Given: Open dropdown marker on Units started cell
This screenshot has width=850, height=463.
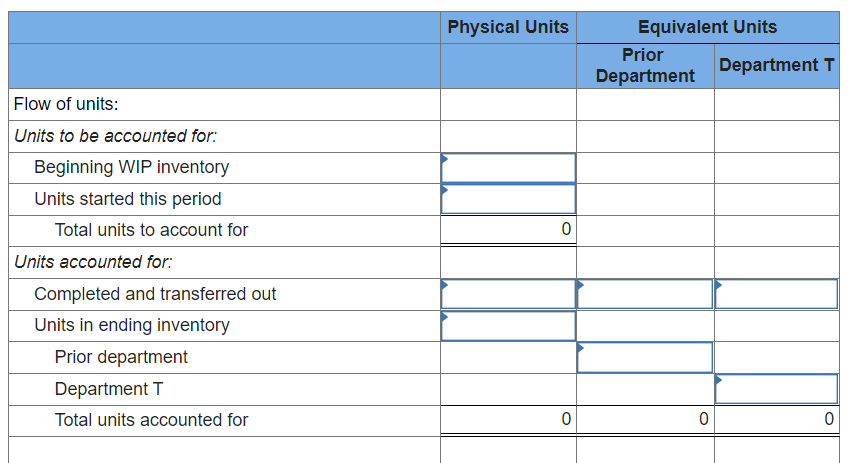Looking at the screenshot, I should point(445,190).
